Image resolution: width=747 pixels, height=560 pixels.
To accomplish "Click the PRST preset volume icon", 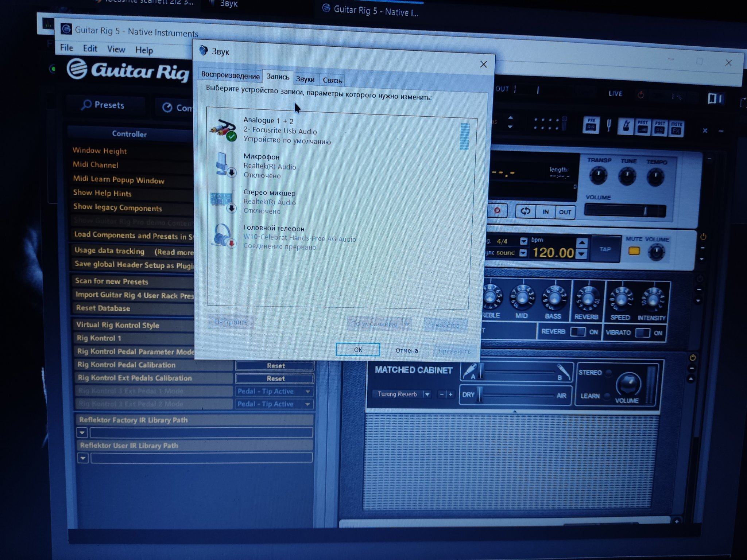I will pyautogui.click(x=643, y=128).
